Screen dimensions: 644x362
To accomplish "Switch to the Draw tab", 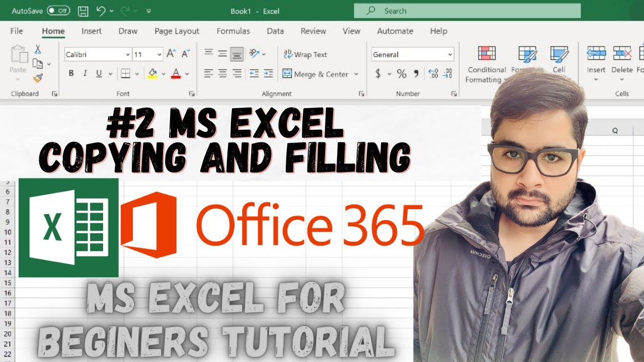I will [x=128, y=31].
